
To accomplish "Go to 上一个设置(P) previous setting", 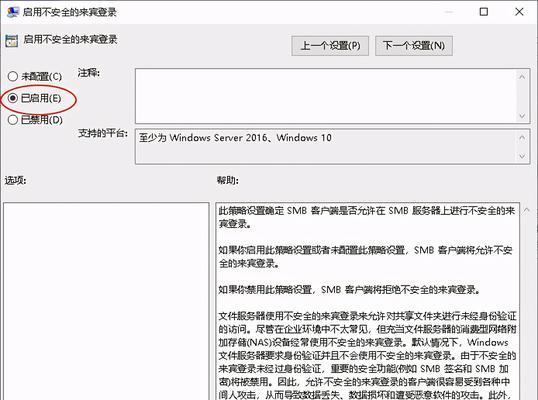I will [x=330, y=46].
